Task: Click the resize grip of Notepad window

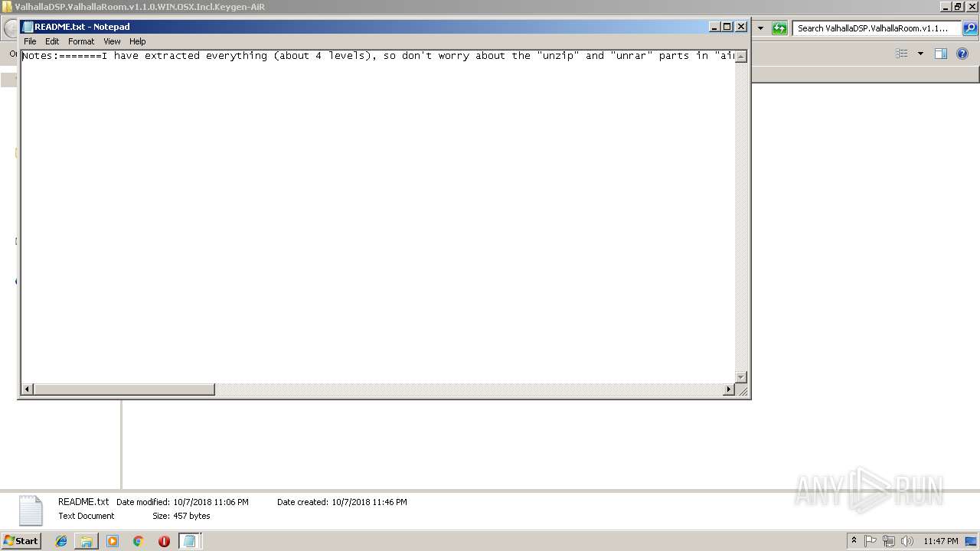Action: coord(742,390)
